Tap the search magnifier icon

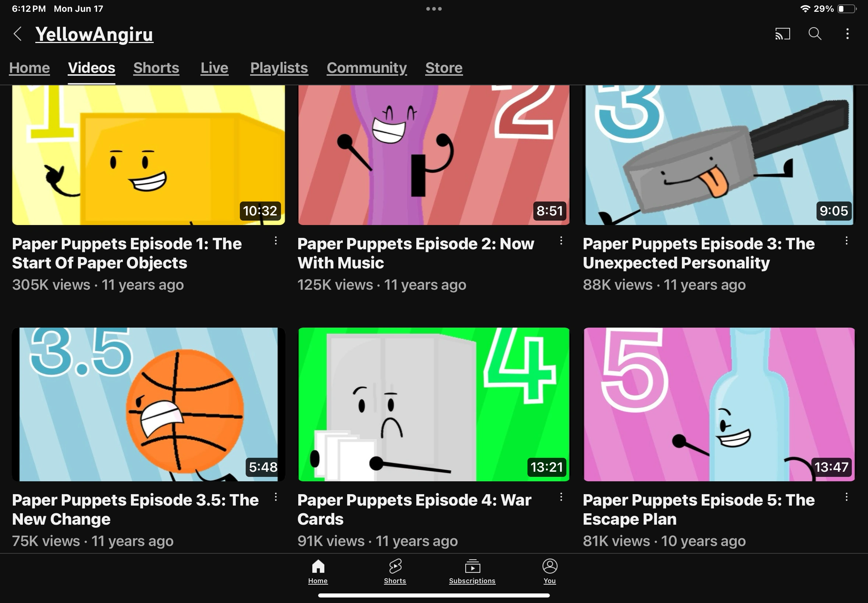[815, 34]
